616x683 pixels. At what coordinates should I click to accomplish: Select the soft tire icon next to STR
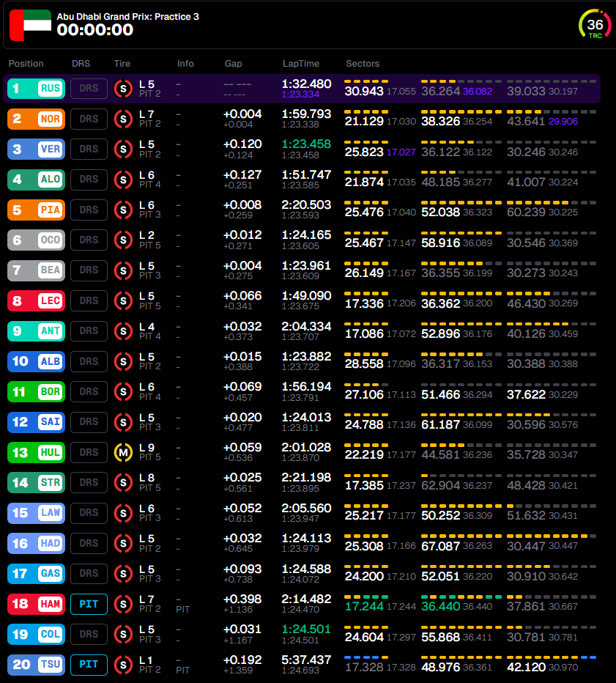122,482
